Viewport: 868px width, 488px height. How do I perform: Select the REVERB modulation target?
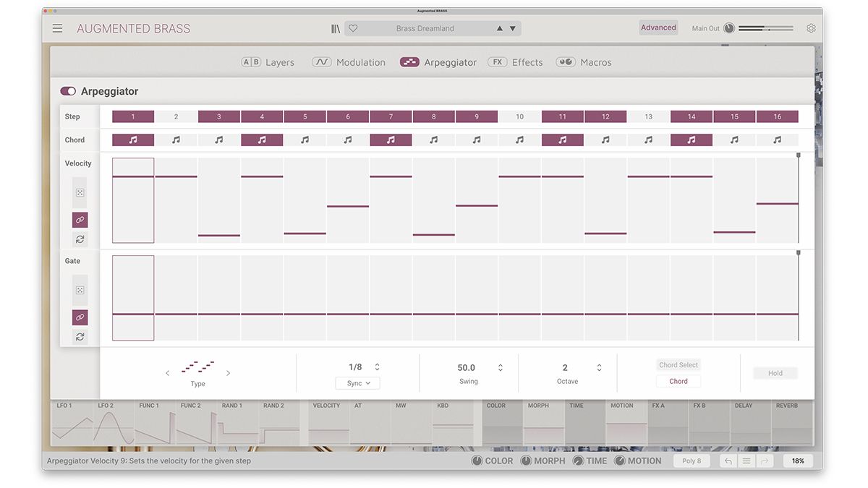(793, 423)
